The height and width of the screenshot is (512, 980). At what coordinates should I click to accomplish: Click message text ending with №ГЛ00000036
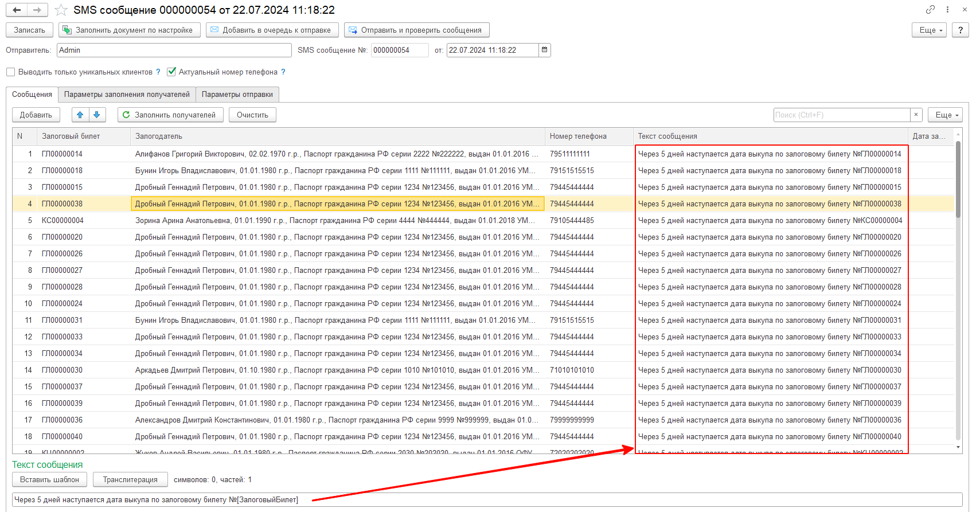coord(770,420)
